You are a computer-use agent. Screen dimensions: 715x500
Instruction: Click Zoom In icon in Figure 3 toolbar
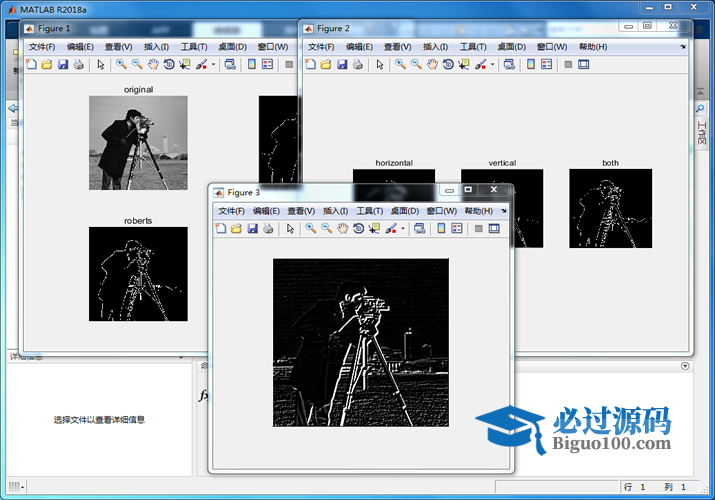click(x=310, y=229)
